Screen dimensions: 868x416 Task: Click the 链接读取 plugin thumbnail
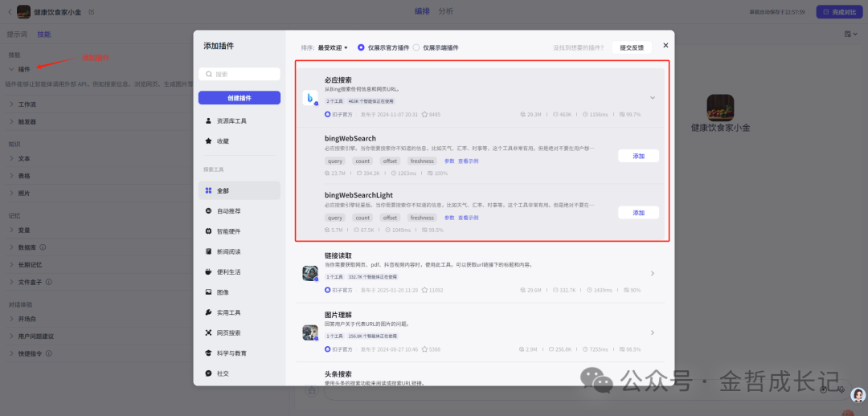click(x=310, y=273)
